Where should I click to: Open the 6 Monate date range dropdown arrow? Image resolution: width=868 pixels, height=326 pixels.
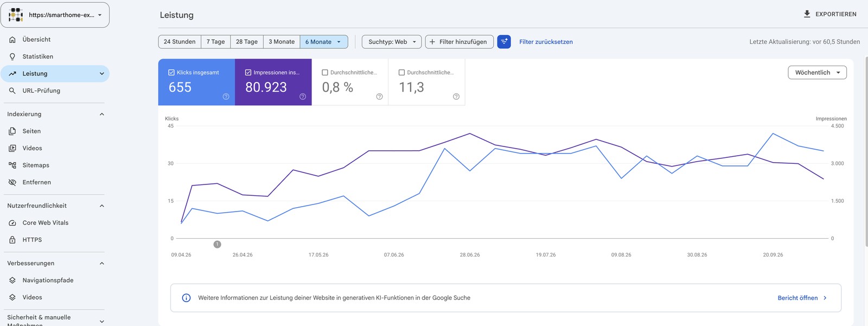pos(339,42)
